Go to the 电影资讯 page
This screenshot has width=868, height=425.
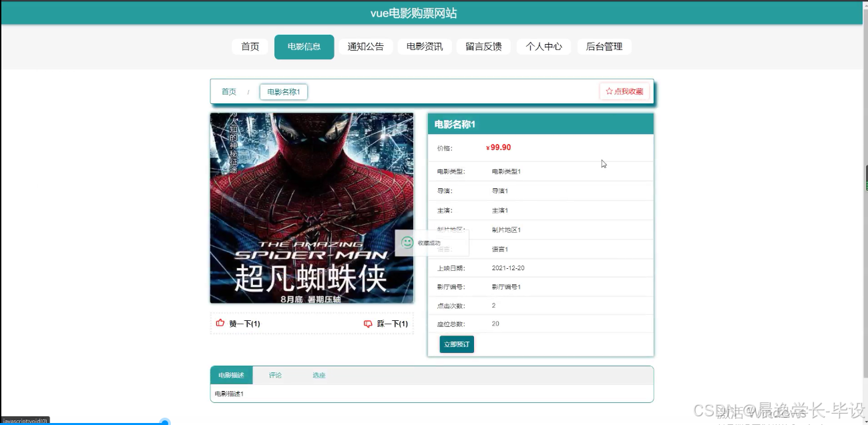click(x=425, y=47)
